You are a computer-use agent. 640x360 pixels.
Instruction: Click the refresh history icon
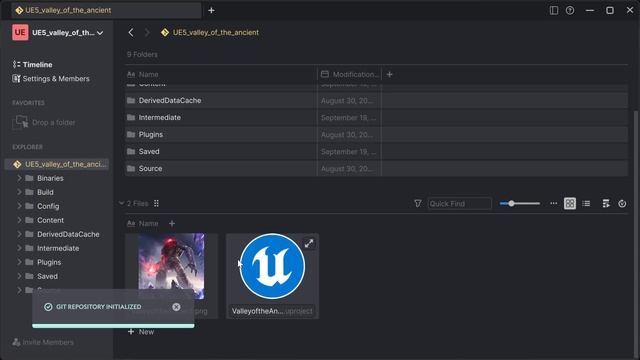point(622,203)
